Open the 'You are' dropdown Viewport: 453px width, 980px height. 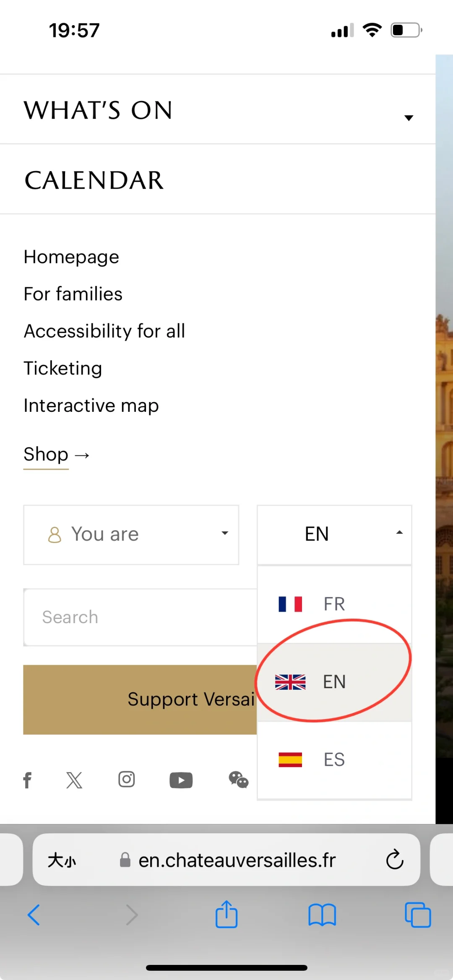[x=131, y=534]
